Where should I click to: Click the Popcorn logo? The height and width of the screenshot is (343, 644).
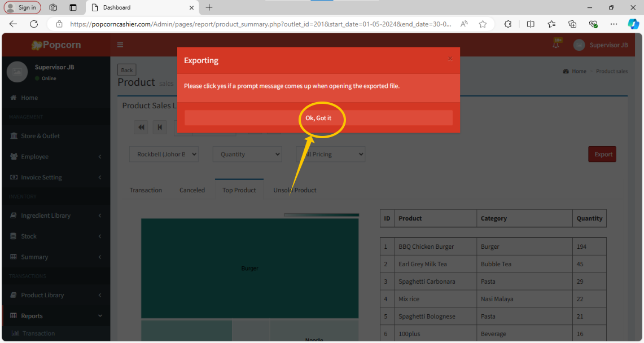56,45
